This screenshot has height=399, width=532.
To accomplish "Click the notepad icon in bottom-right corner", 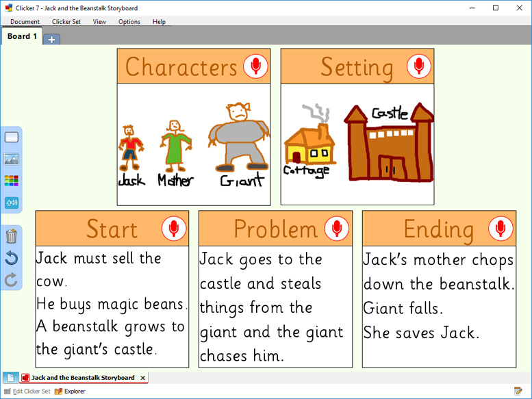I will tap(518, 391).
